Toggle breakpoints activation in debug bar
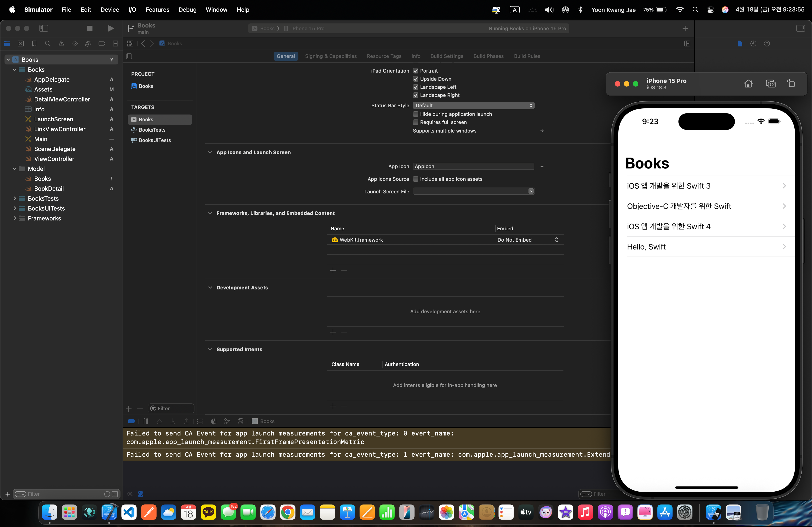812x527 pixels. tap(131, 421)
